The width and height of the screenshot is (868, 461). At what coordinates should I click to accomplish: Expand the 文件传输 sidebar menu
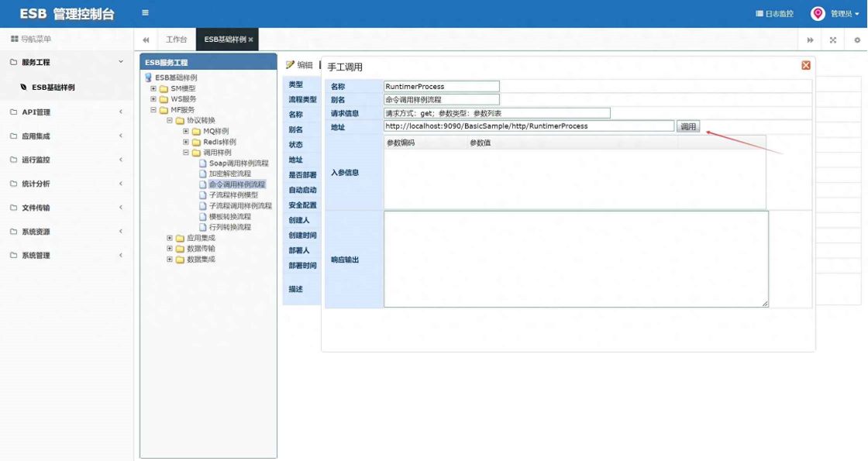click(x=67, y=208)
